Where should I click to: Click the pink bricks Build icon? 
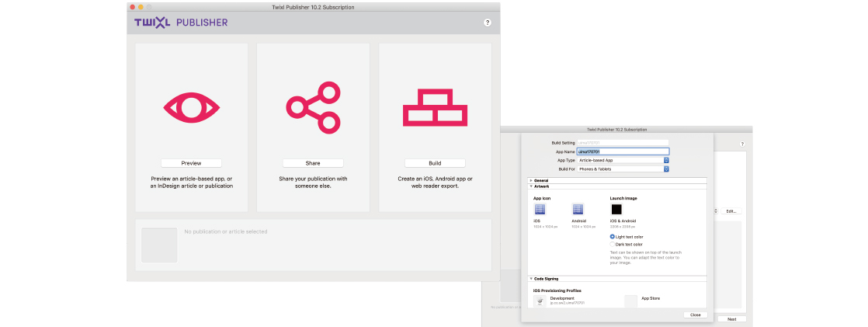pyautogui.click(x=435, y=106)
